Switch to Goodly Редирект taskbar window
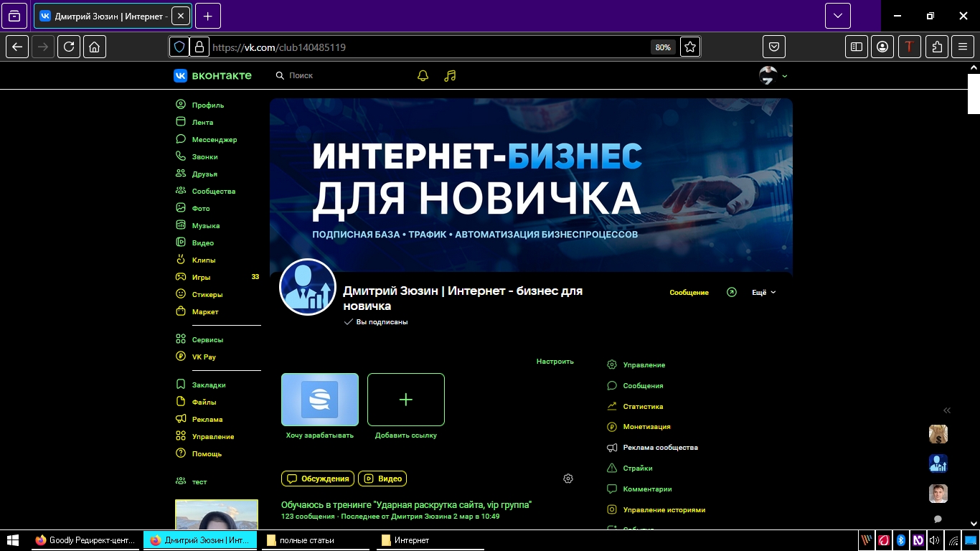This screenshot has width=980, height=551. point(85,540)
